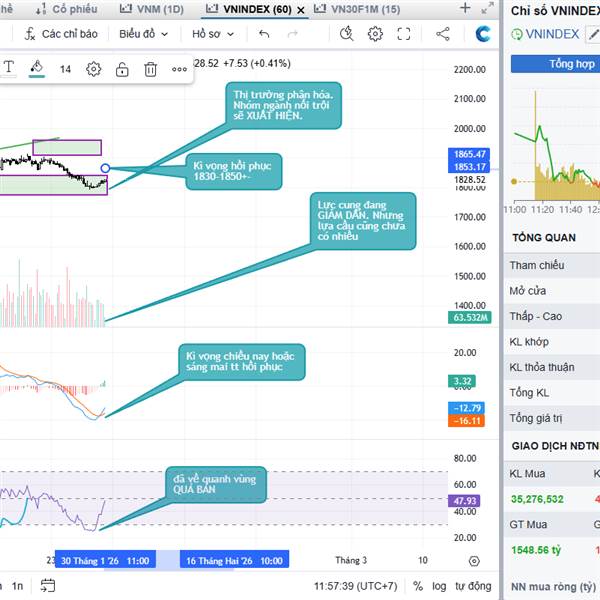This screenshot has height=600, width=600.
Task: Click the 1548.56 tỷ GT Mua value
Action: click(536, 550)
